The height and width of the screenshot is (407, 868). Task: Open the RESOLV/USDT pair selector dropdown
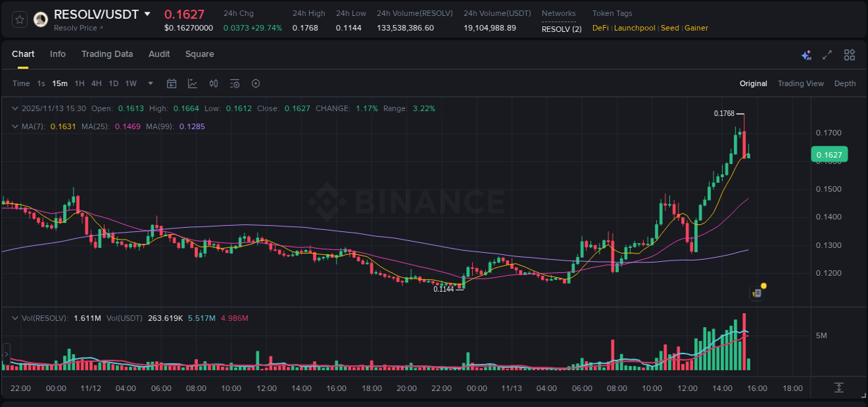(146, 13)
